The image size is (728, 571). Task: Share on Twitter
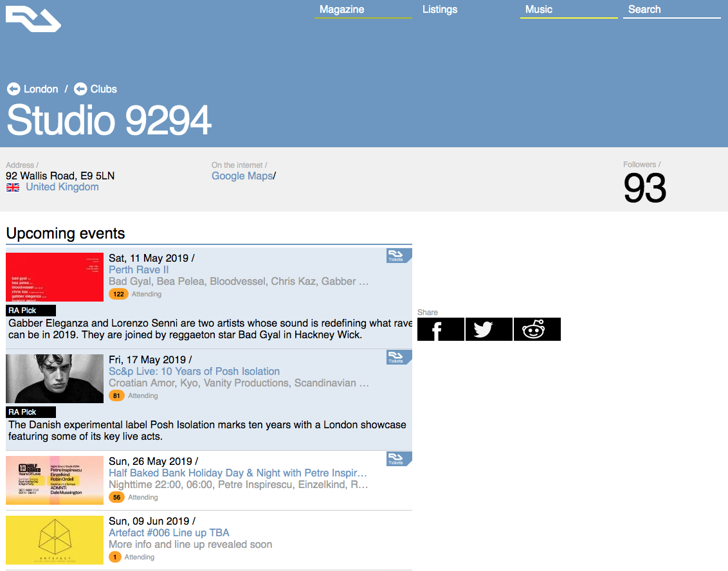tap(489, 329)
